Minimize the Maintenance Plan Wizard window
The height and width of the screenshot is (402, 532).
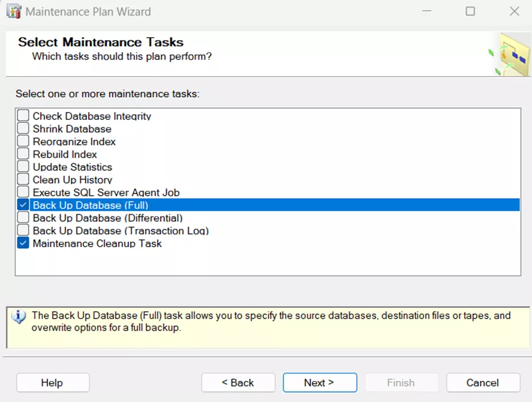pyautogui.click(x=427, y=11)
